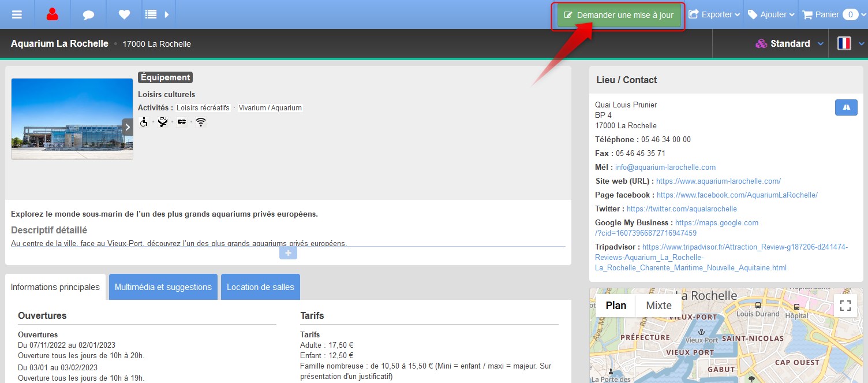Open the Twitter aqualarochelle link
The image size is (868, 383).
pyautogui.click(x=682, y=209)
